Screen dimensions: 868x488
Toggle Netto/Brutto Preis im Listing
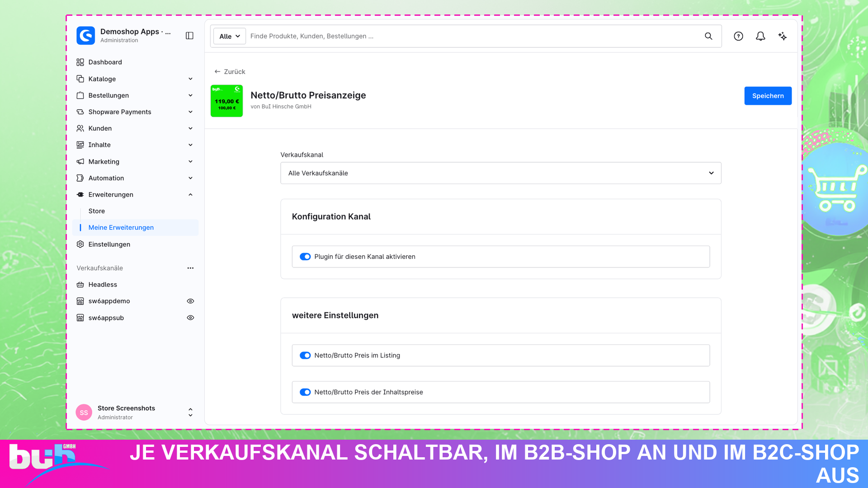pyautogui.click(x=305, y=356)
